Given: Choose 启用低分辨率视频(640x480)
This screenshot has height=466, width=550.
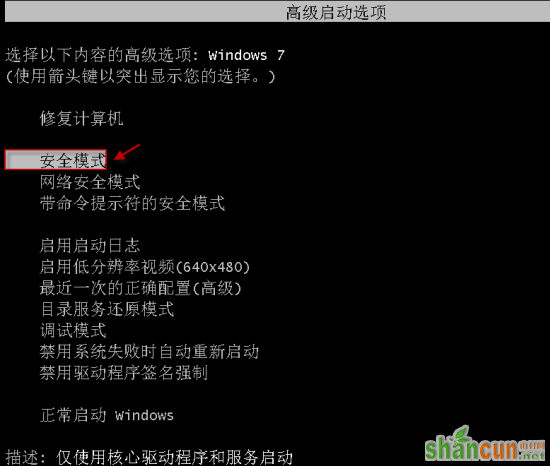Looking at the screenshot, I should pos(145,267).
